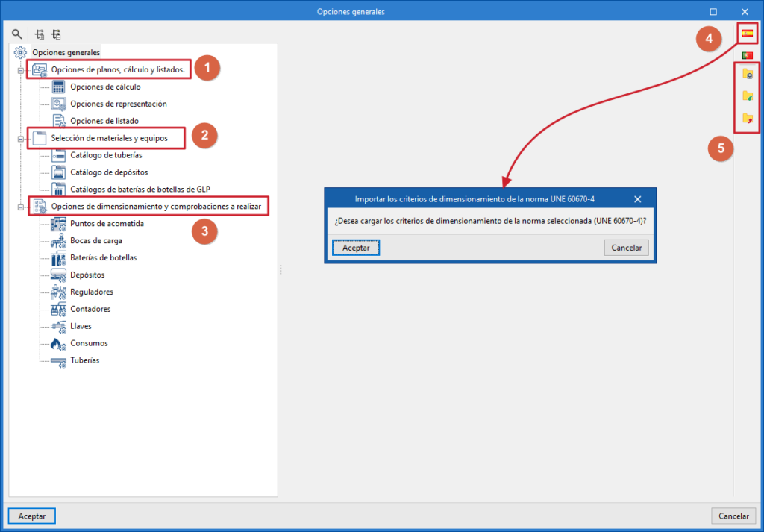Click the Catálogo de tuberías row icon
This screenshot has height=532, width=764.
click(x=58, y=155)
